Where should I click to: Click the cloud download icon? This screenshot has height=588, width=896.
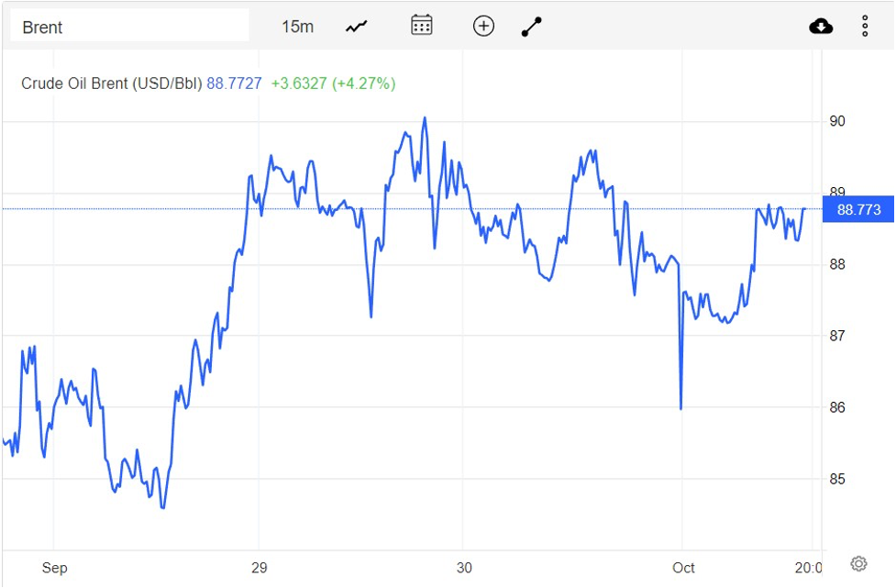coord(821,27)
